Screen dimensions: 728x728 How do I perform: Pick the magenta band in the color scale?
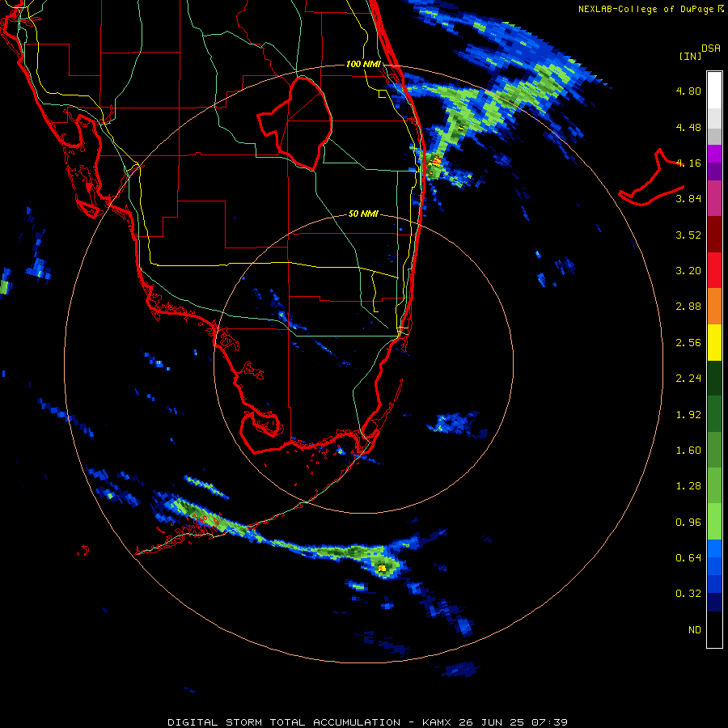pyautogui.click(x=714, y=198)
